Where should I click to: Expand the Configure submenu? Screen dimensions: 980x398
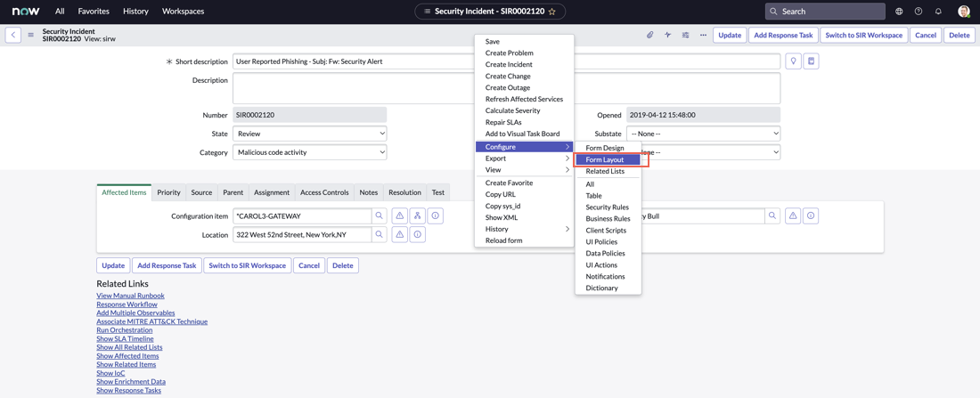point(524,147)
